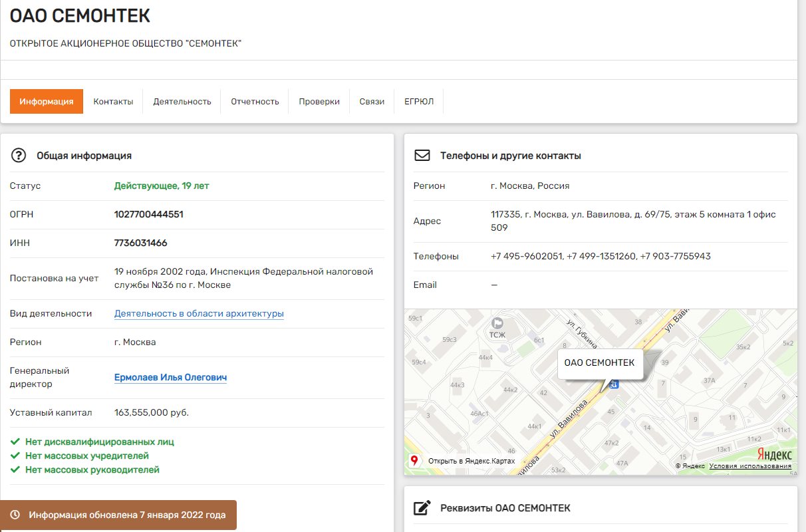
Task: Open director Ермолаев Илья Олегович profile link
Action: click(x=170, y=377)
